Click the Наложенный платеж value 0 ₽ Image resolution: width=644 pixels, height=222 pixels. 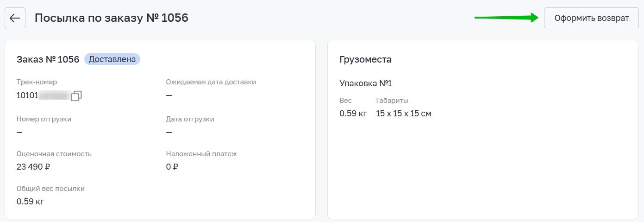point(172,167)
